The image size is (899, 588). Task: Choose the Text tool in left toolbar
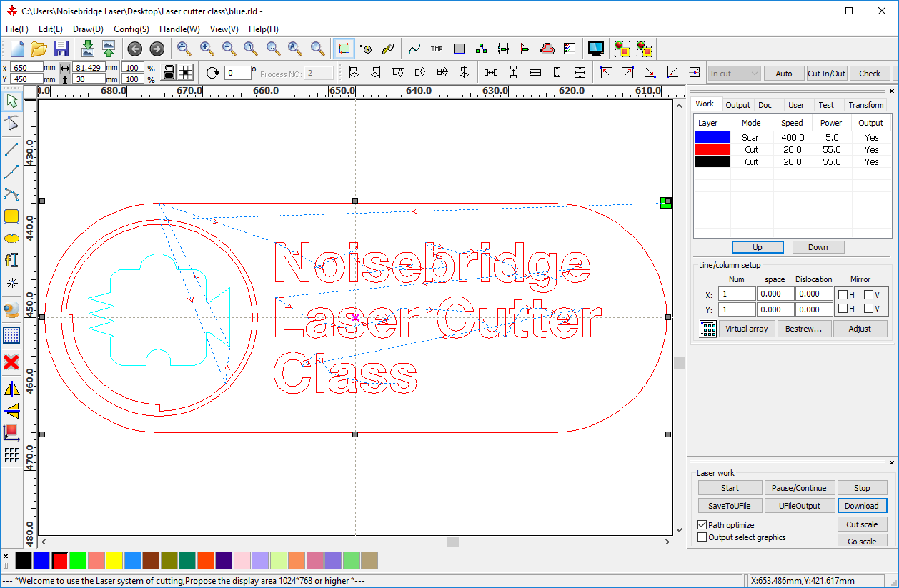[11, 260]
